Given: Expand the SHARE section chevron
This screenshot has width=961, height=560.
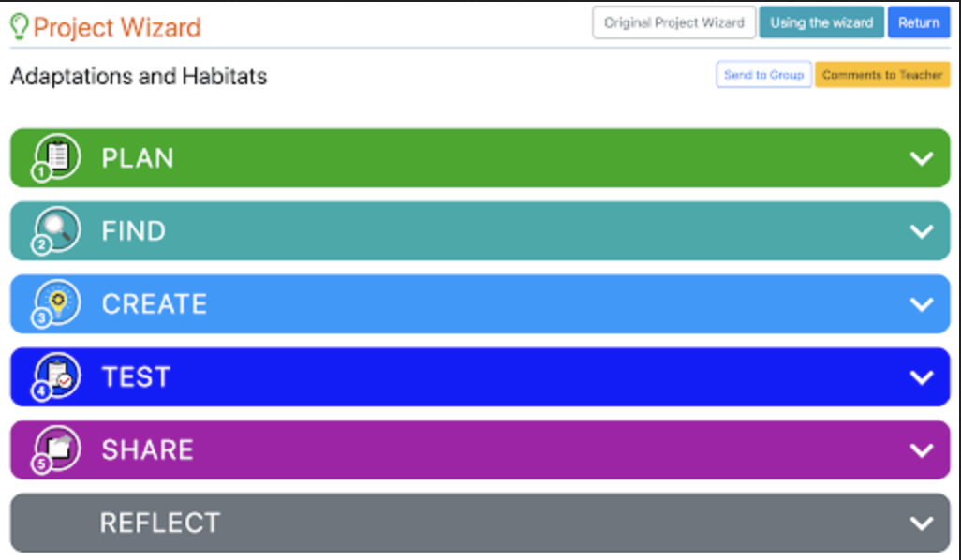Looking at the screenshot, I should pyautogui.click(x=922, y=450).
